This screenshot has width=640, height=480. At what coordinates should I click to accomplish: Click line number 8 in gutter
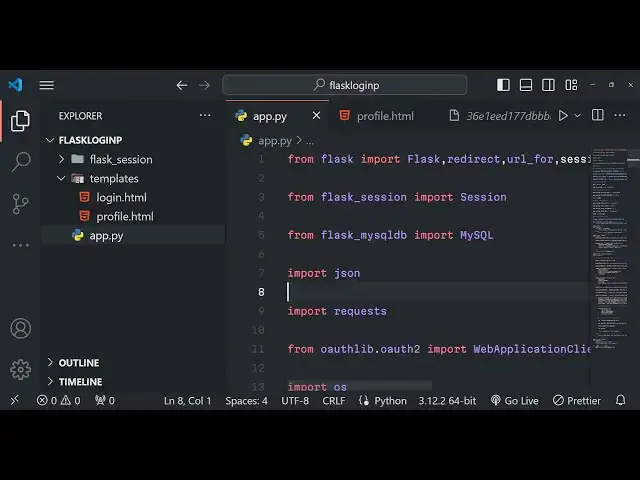261,292
